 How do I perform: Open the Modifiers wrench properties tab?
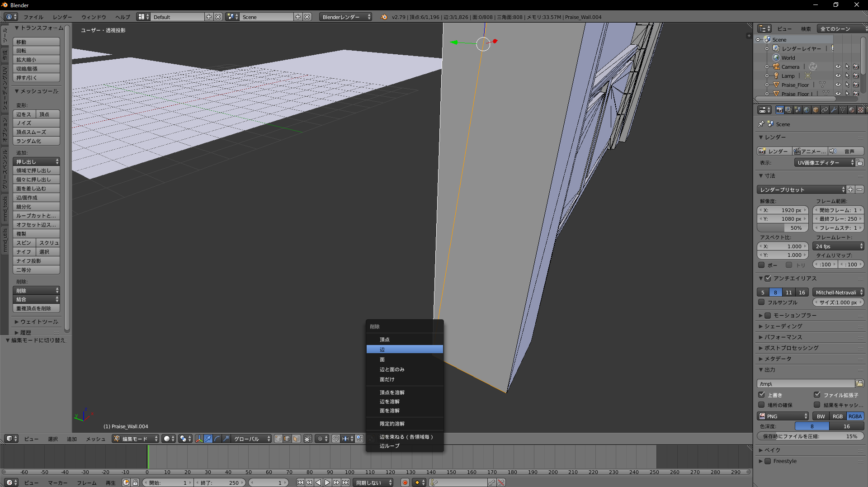(x=834, y=110)
